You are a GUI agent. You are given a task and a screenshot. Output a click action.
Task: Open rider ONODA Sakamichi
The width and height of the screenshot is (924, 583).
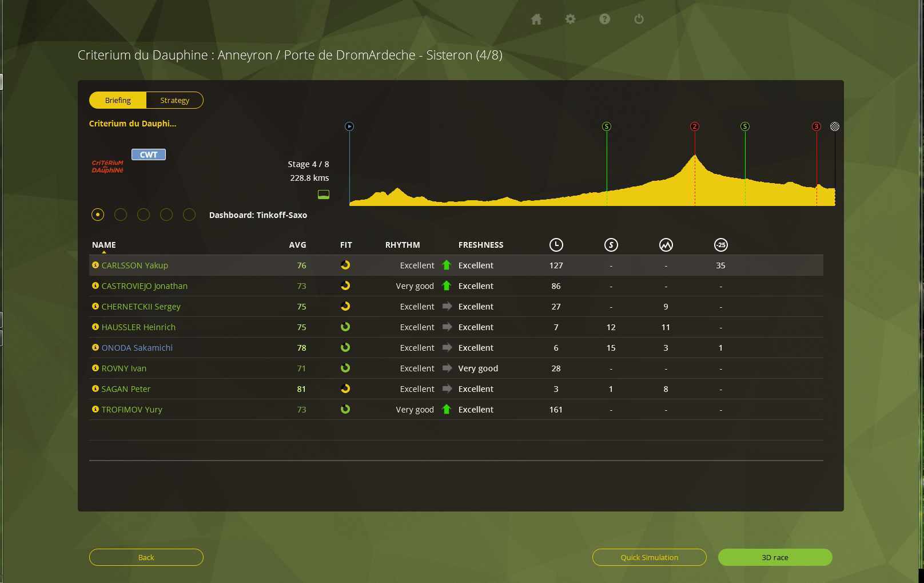pos(137,348)
